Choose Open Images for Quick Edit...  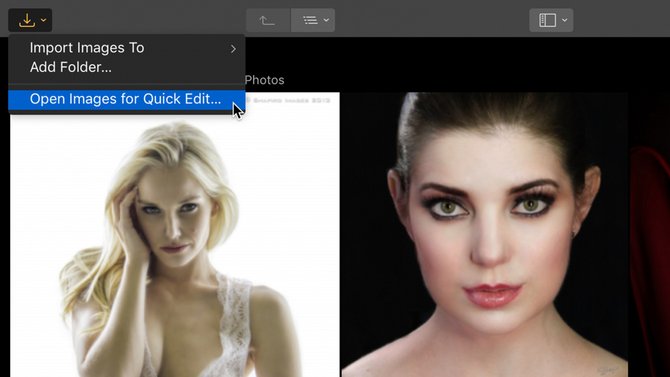coord(126,99)
